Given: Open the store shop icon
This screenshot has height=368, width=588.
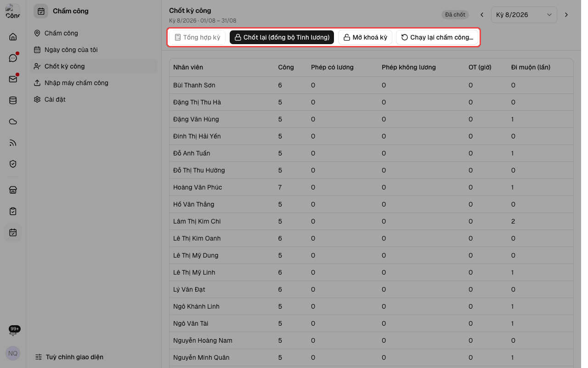Looking at the screenshot, I should pos(13,190).
